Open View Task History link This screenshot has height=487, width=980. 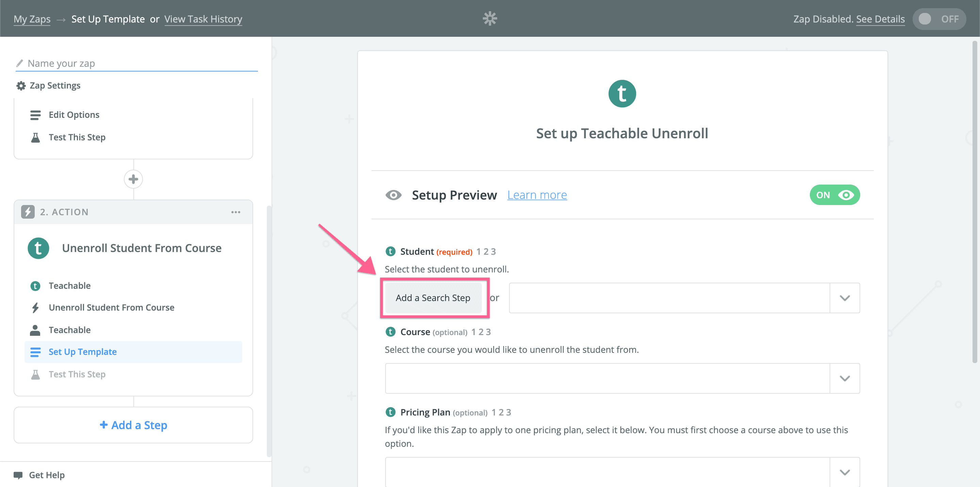pos(203,19)
